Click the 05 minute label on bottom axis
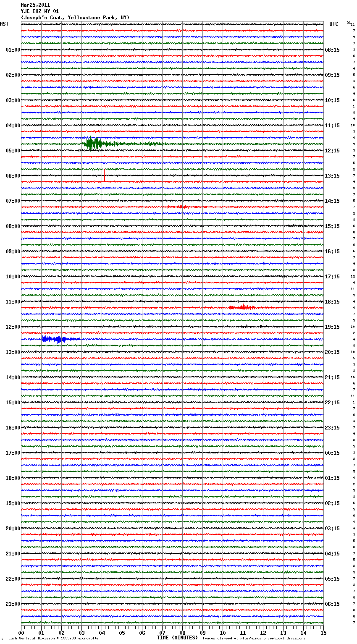 122,633
